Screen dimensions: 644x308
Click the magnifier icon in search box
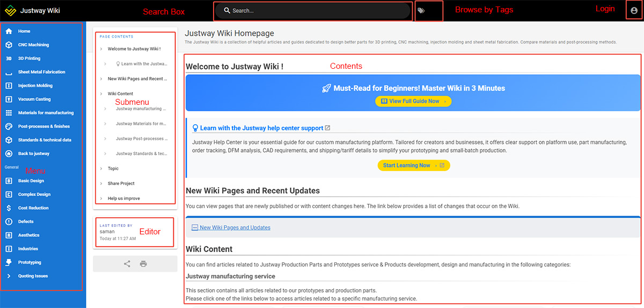tap(227, 11)
